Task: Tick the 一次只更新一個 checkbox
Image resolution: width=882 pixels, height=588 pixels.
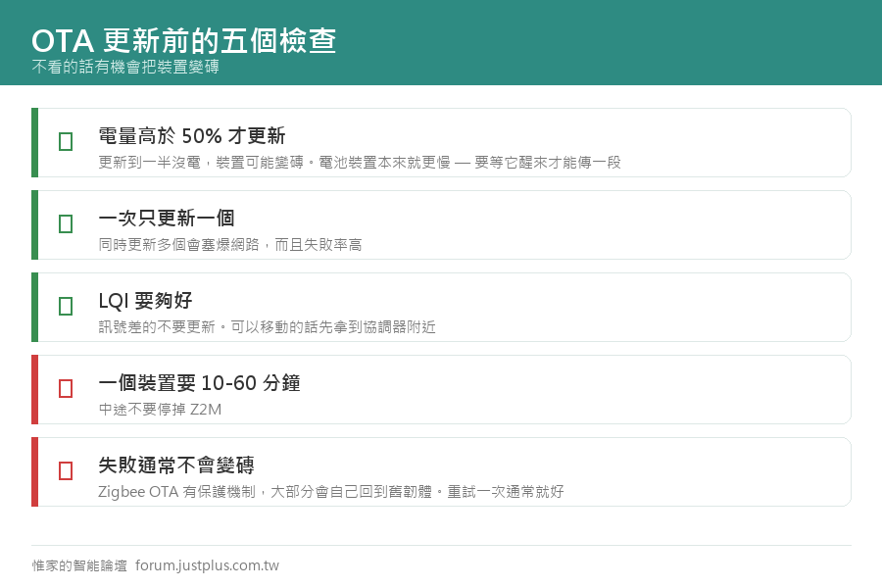Action: tap(66, 223)
